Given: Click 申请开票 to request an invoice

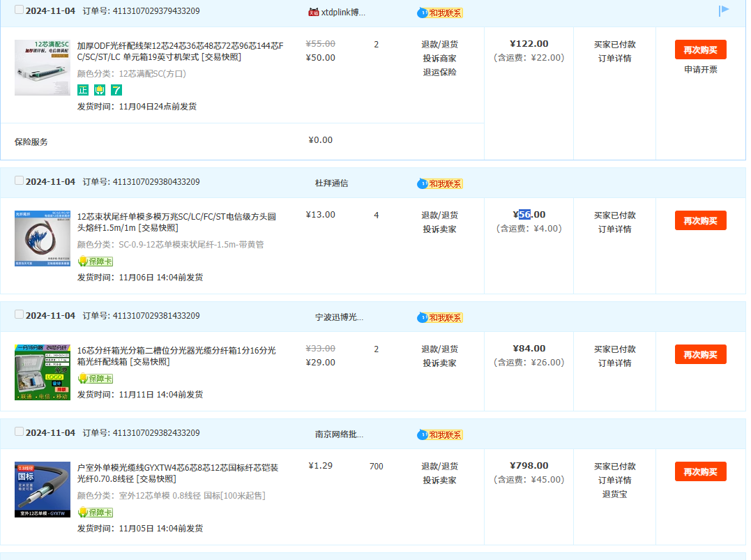Looking at the screenshot, I should point(700,70).
